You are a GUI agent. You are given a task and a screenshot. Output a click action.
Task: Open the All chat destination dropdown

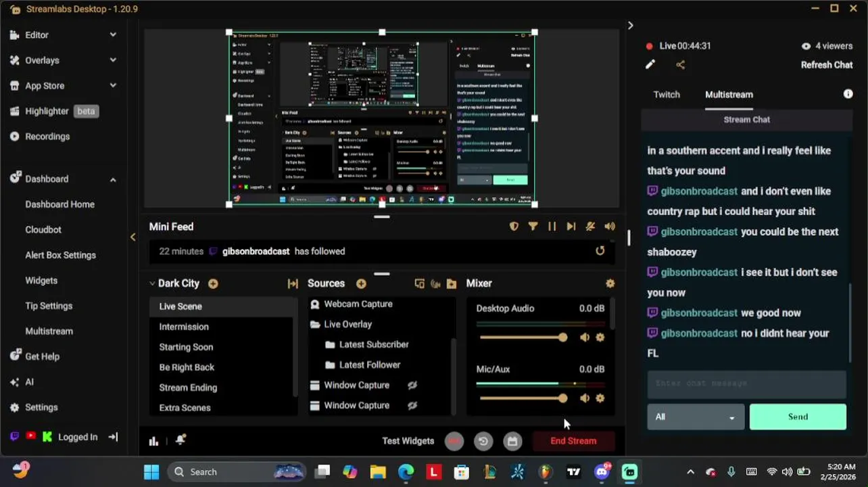(696, 417)
